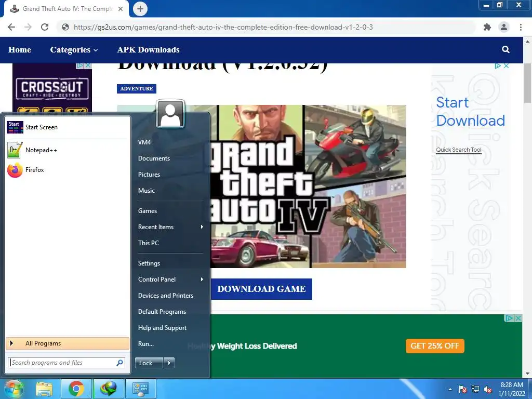Open Music from Start menu

click(146, 191)
